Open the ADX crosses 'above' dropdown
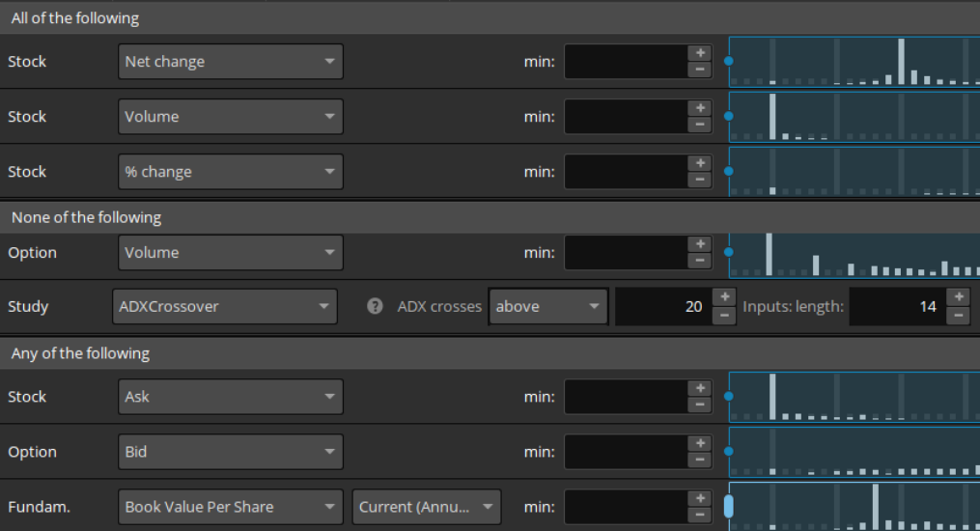This screenshot has width=980, height=531. click(x=547, y=307)
